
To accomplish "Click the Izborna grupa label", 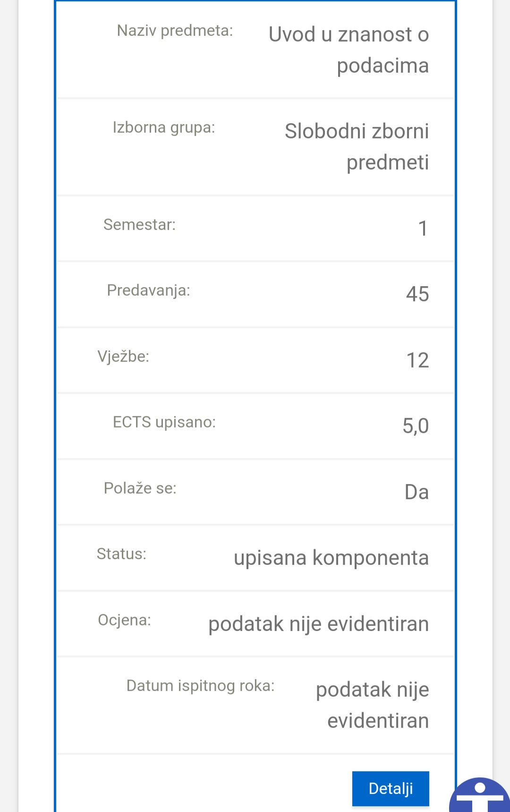I will (163, 128).
